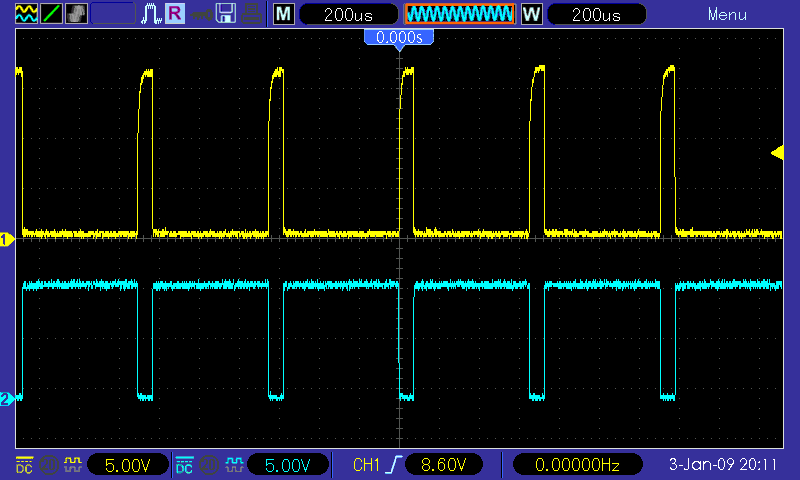Select the 8.60V trigger level value
Viewport: 800px width, 480px height.
443,465
